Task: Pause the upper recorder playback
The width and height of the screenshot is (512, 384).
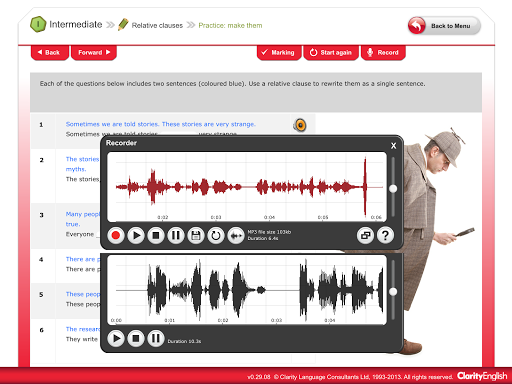Action: click(176, 236)
